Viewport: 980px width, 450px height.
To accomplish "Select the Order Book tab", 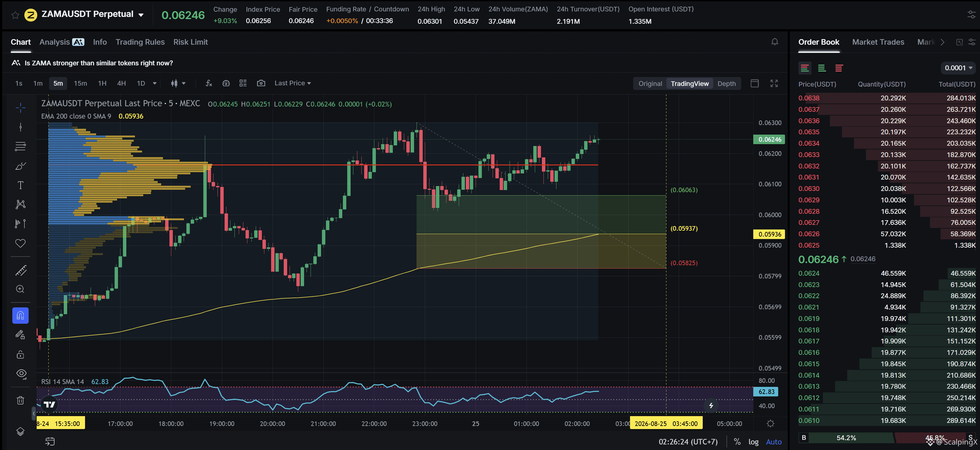I will [x=819, y=42].
